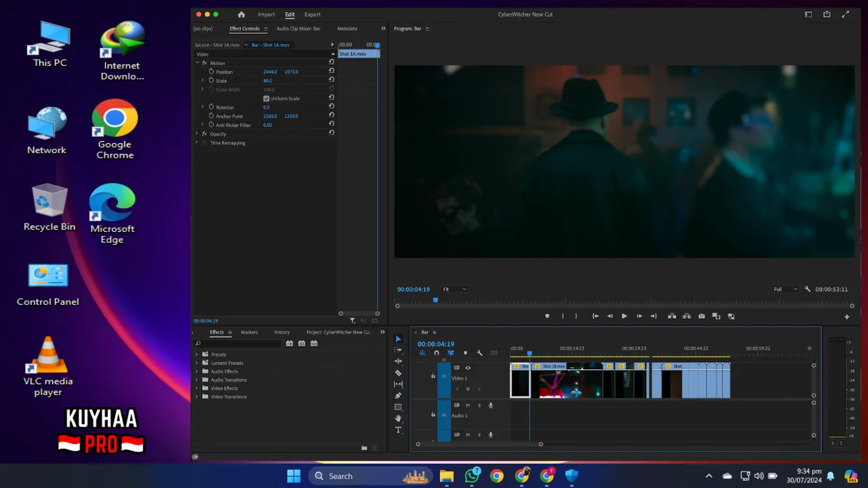Open Workspaces icon in top bar

[808, 14]
